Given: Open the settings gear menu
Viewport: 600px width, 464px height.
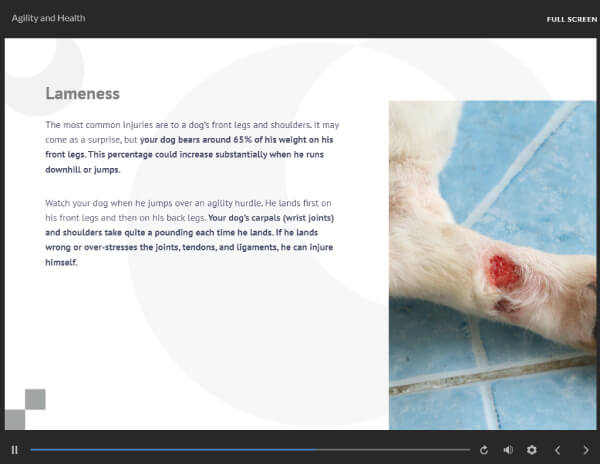Looking at the screenshot, I should (532, 450).
